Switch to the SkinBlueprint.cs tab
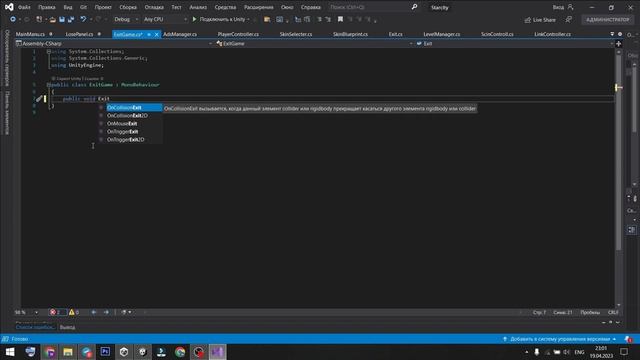The image size is (640, 360). pos(350,34)
